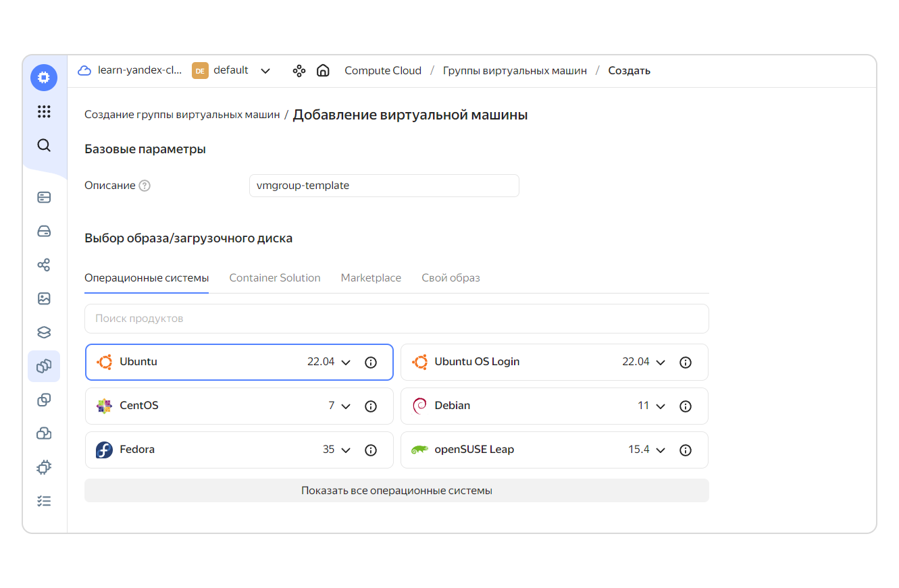The height and width of the screenshot is (588, 899).
Task: Go back to Создание группы виртуальных машин
Action: (182, 115)
